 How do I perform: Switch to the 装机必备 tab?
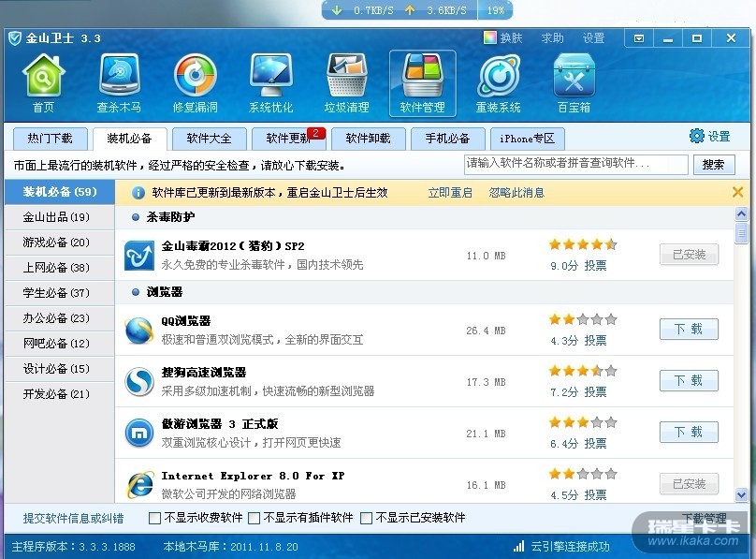click(x=129, y=139)
